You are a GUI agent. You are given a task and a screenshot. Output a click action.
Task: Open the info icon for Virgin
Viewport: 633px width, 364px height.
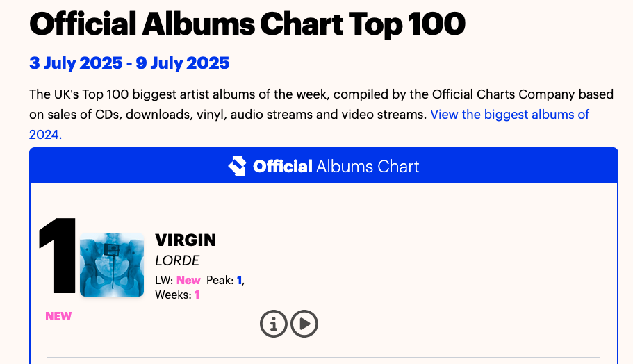274,324
